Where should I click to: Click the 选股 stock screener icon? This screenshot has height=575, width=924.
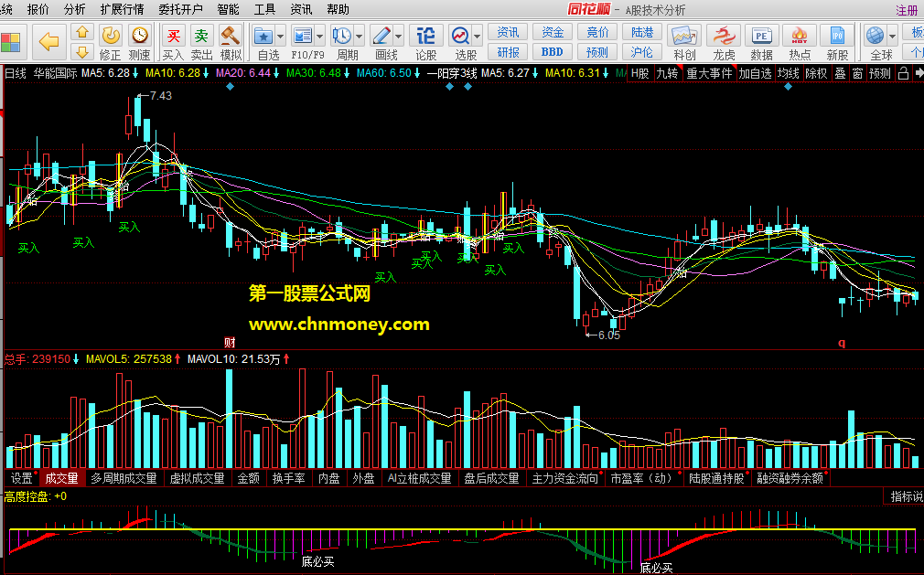point(460,36)
